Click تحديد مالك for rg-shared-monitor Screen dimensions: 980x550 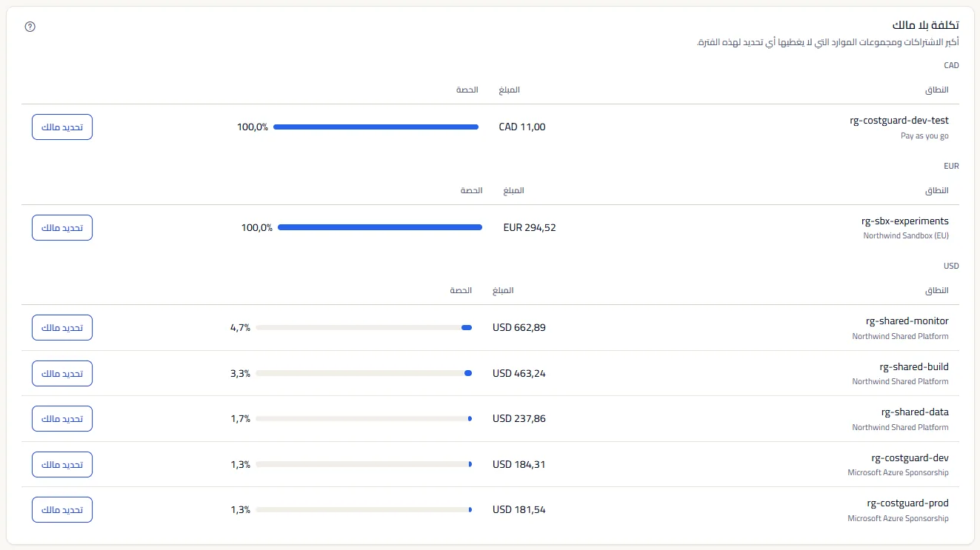click(62, 327)
